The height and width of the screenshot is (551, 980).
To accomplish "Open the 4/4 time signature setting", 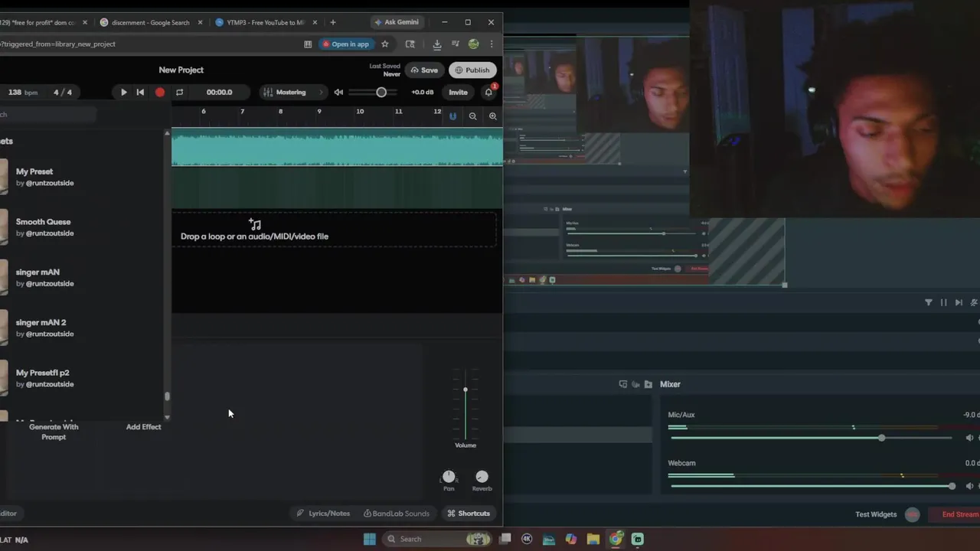I will 63,92.
